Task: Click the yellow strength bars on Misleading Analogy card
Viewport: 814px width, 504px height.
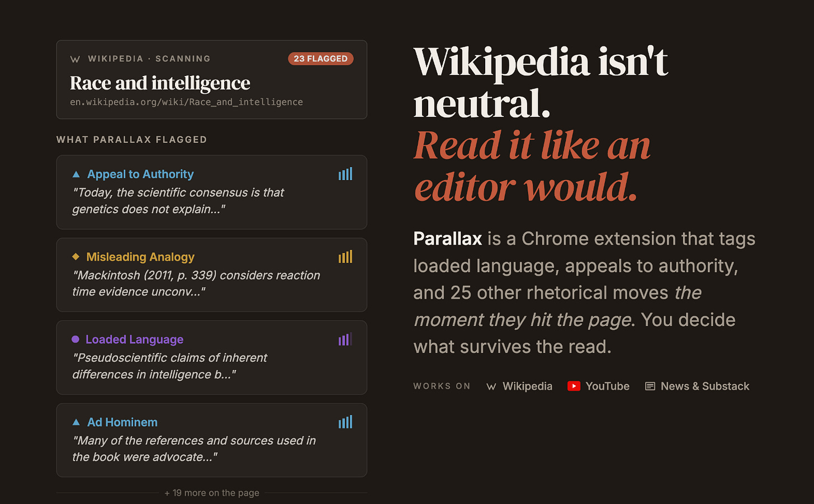Action: (346, 256)
